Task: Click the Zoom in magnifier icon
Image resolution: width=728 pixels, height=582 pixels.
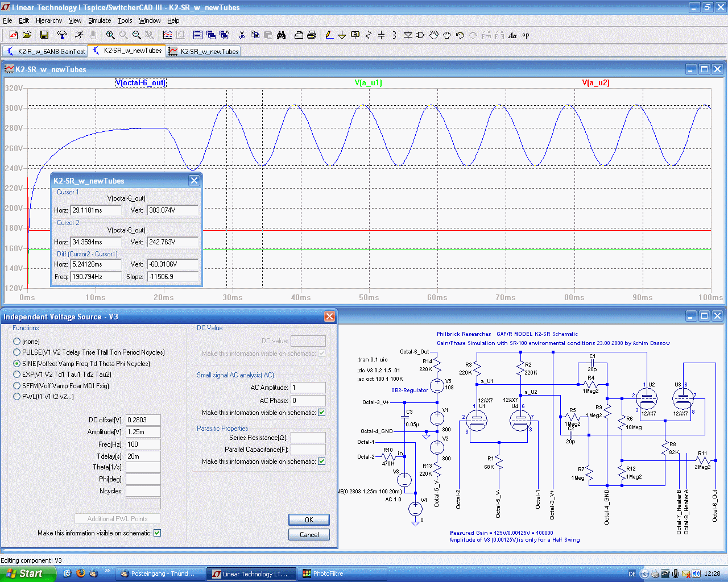Action: pyautogui.click(x=110, y=35)
